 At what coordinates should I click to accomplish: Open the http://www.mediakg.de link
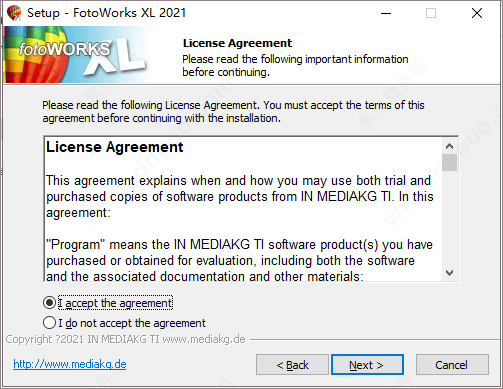click(x=70, y=364)
